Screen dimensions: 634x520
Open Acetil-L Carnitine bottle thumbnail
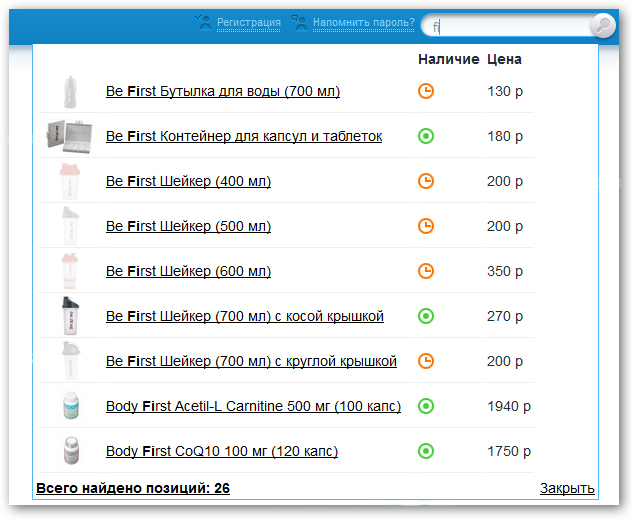coord(71,405)
